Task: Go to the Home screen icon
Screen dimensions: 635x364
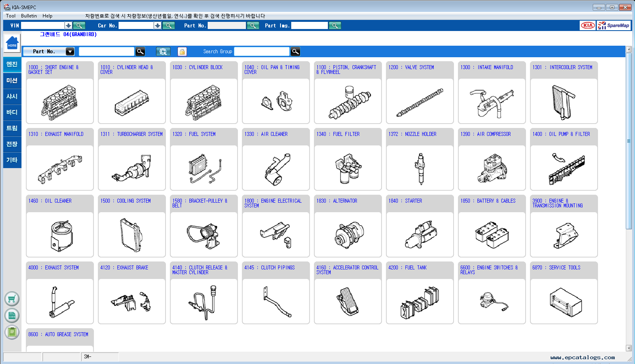Action: (12, 43)
